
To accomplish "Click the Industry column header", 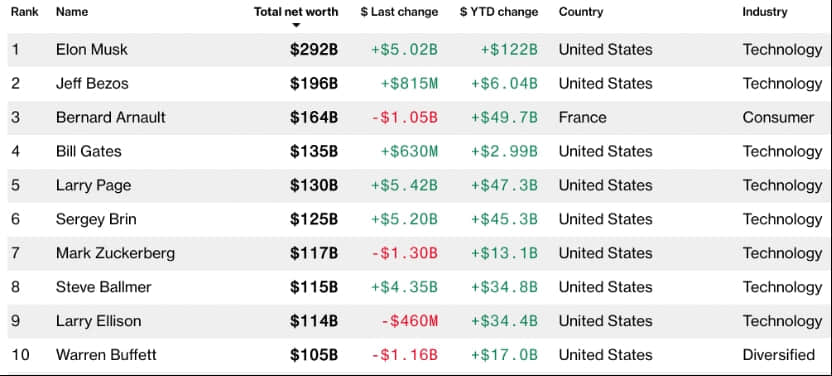I will click(765, 12).
